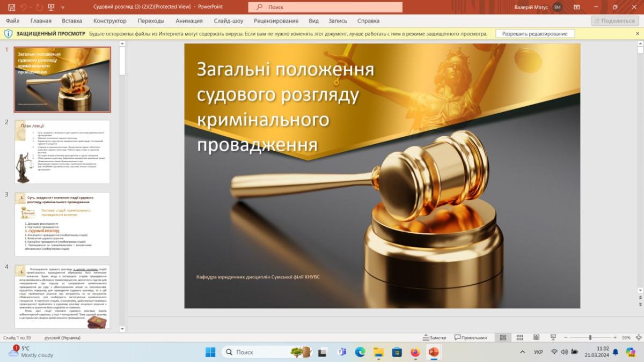
Task: Select Normal view icon in status bar
Action: click(x=503, y=337)
